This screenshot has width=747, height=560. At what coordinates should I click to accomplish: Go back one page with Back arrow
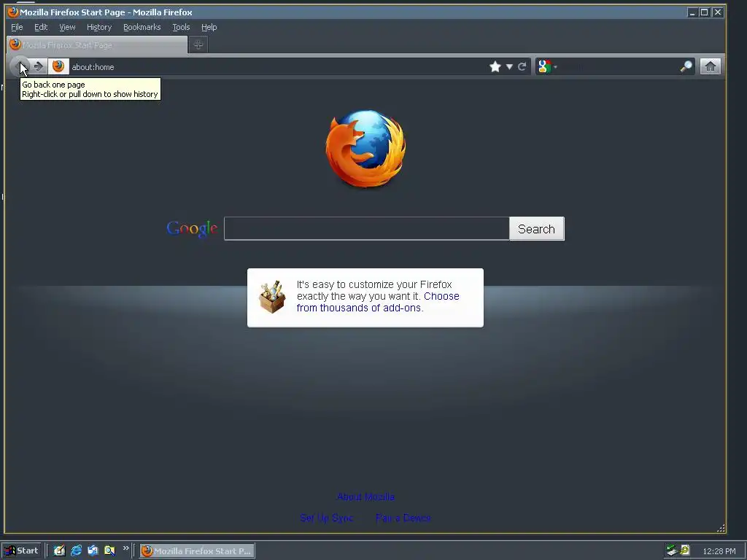pyautogui.click(x=20, y=66)
